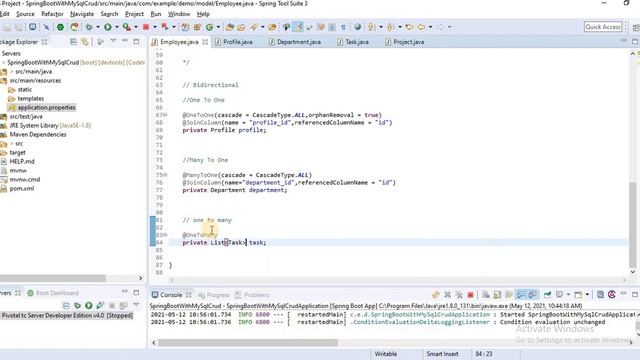The width and height of the screenshot is (640, 360).
Task: Start the server in Servers panel
Action: (x=89, y=305)
